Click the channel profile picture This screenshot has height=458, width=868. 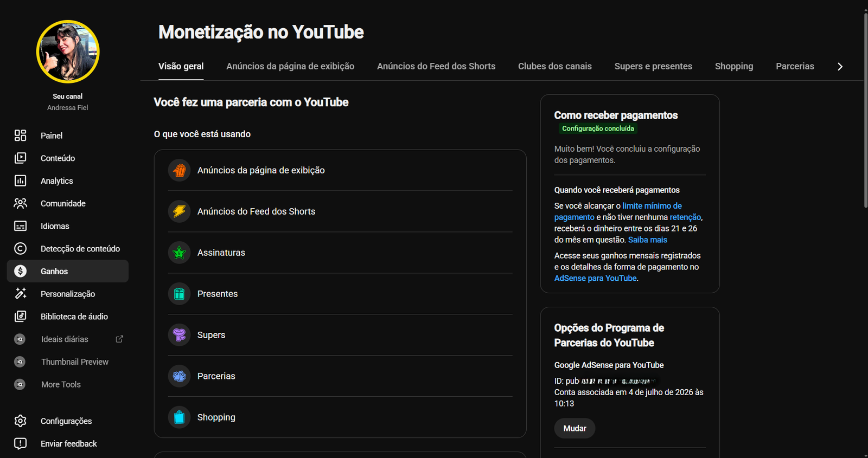[x=68, y=52]
